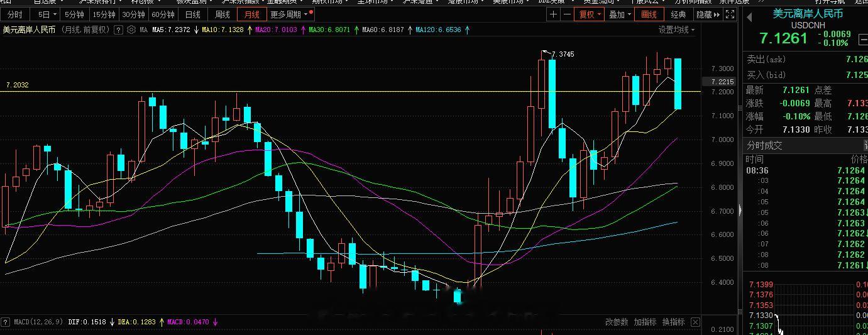
Task: Click 改参数 to edit MACD parameters
Action: 617,322
